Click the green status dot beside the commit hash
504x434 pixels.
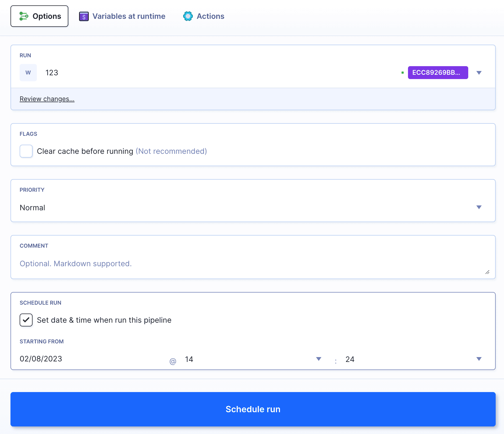(402, 73)
